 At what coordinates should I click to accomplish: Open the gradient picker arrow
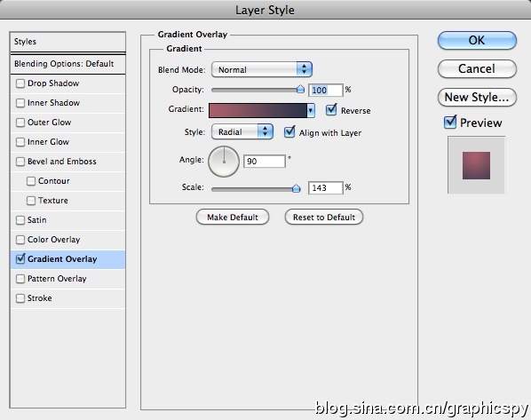(x=311, y=111)
